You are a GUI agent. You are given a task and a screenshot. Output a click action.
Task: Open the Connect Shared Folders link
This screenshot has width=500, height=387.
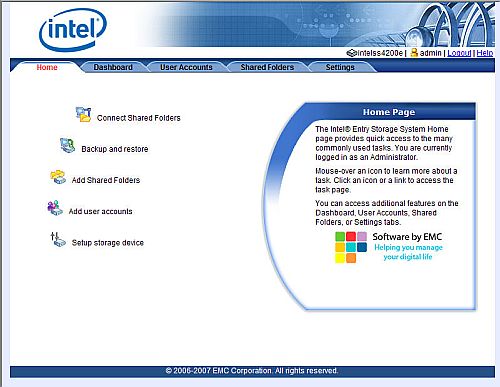point(139,118)
